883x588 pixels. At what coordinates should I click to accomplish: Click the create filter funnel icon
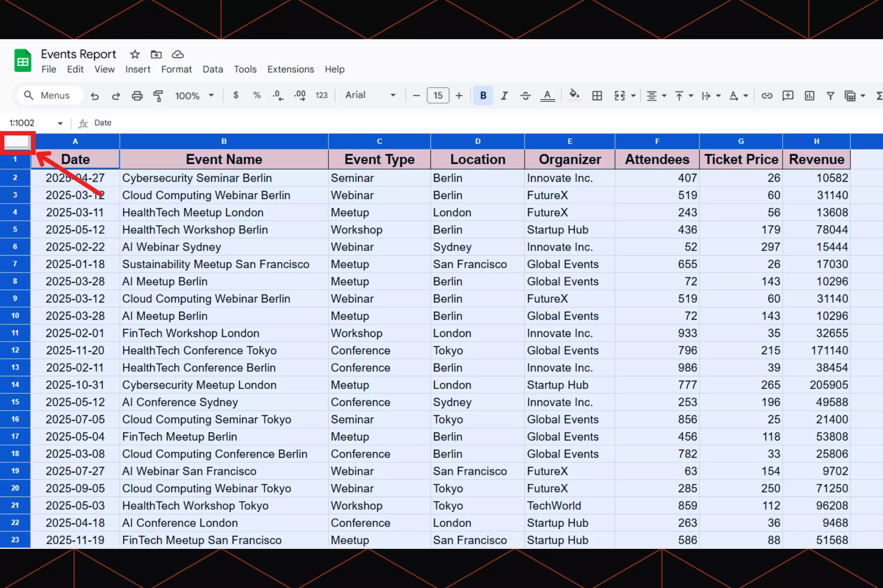[x=830, y=96]
